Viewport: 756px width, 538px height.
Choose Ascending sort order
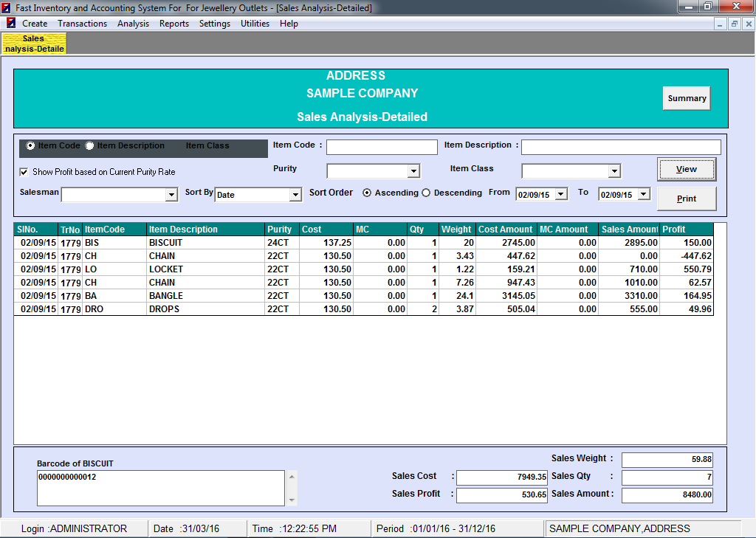click(x=367, y=193)
